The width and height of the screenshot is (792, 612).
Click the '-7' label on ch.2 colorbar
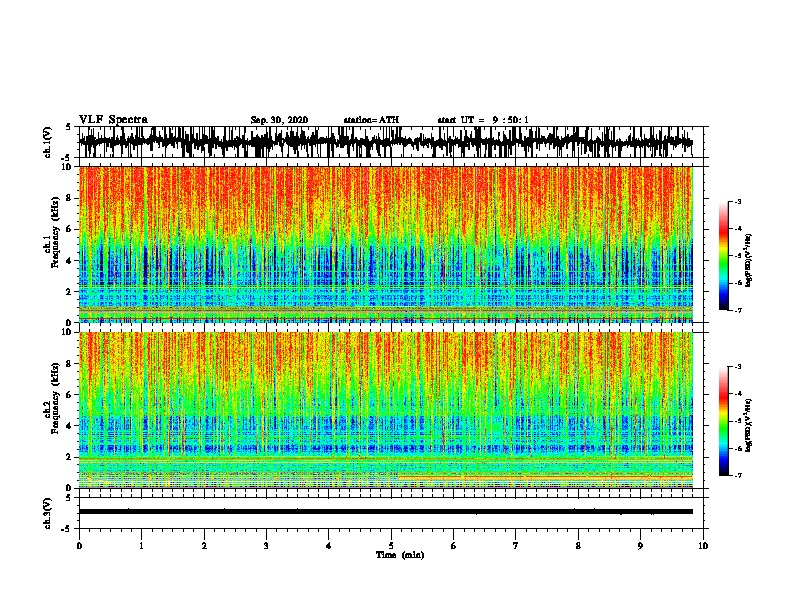(737, 475)
